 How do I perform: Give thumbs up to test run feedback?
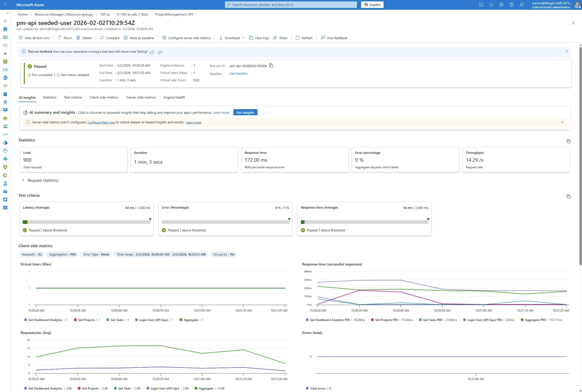tap(152, 52)
